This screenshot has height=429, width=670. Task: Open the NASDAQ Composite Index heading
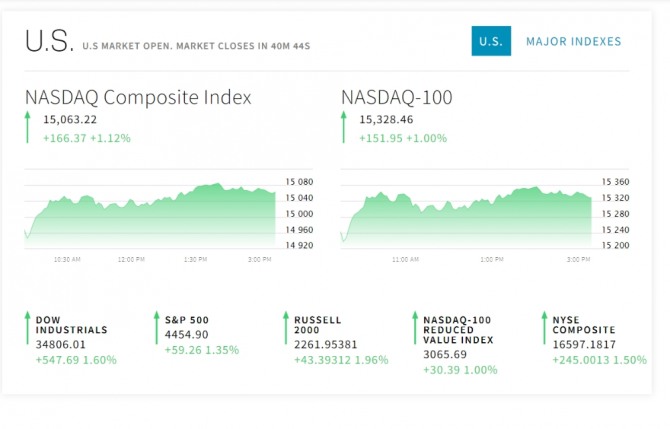pos(138,97)
